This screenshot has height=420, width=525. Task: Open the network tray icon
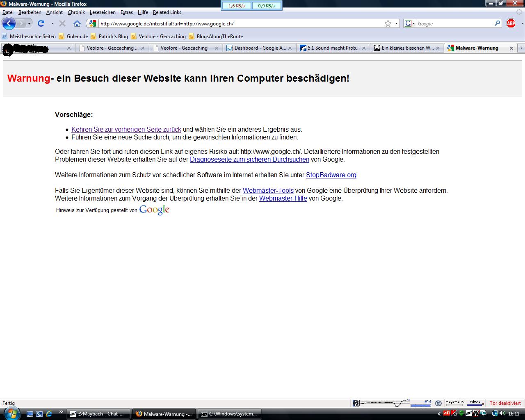pyautogui.click(x=495, y=413)
